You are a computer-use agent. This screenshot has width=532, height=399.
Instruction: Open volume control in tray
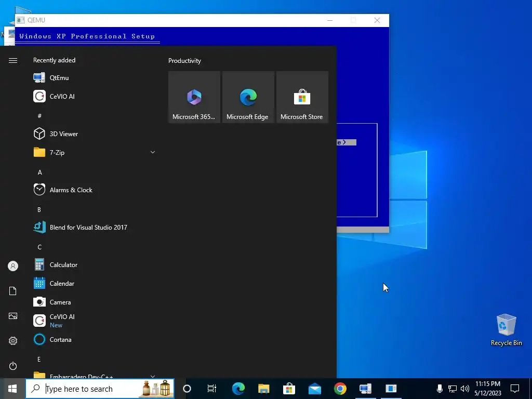tap(465, 389)
